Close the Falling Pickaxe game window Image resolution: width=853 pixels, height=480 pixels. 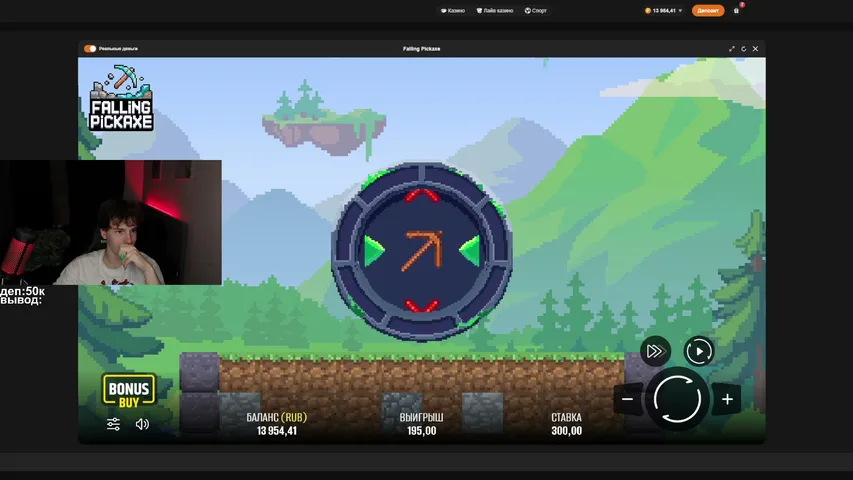(755, 48)
